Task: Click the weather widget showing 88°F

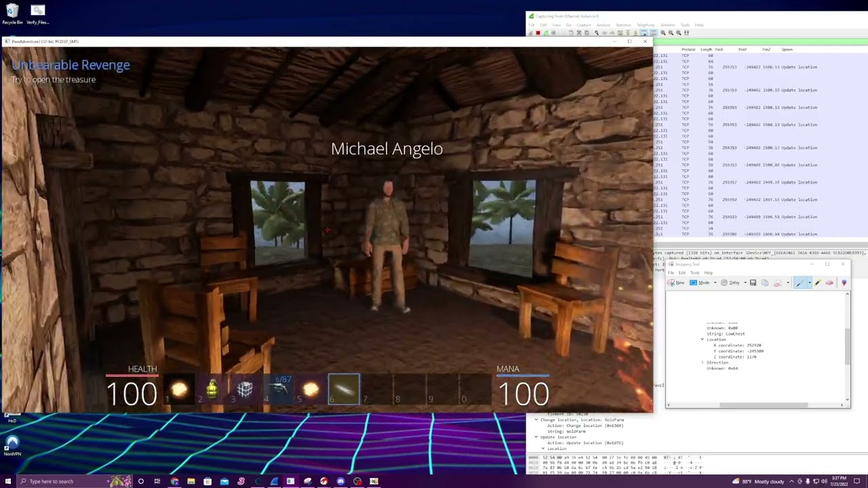Action: click(x=758, y=481)
